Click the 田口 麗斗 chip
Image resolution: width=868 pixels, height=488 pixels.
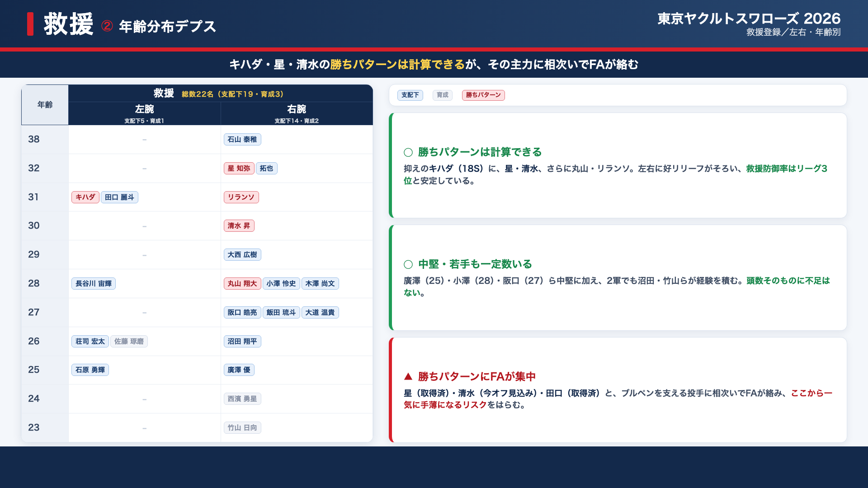coord(119,197)
